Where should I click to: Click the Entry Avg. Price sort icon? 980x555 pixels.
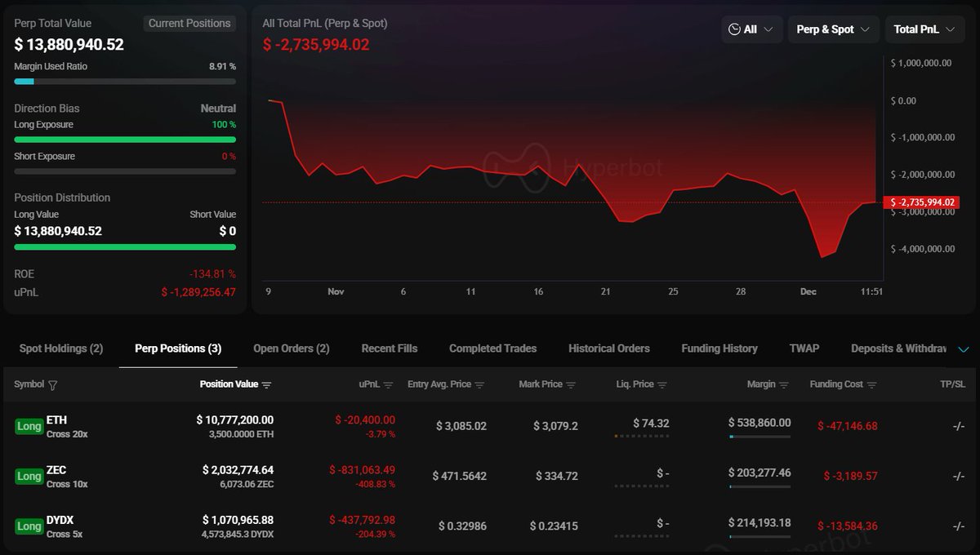click(479, 385)
